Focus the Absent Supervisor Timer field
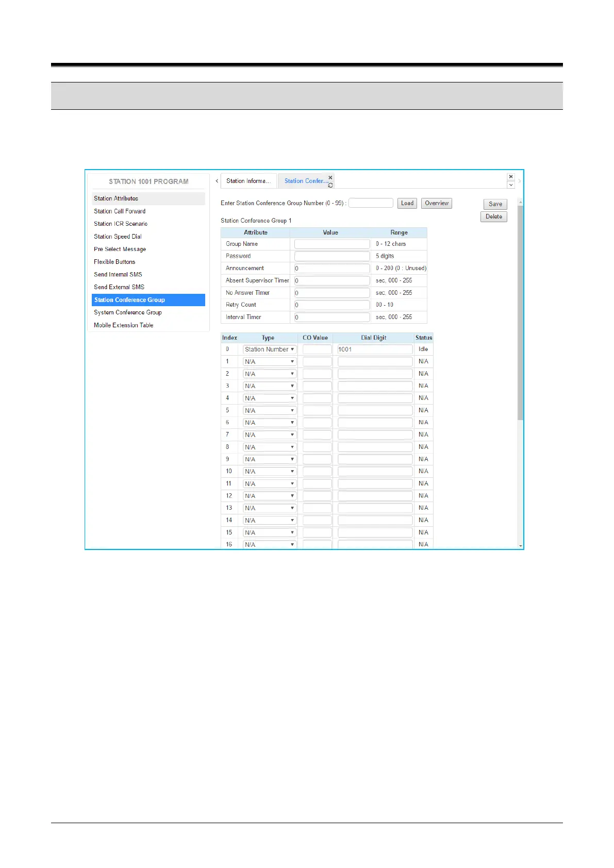614x868 pixels. point(332,280)
